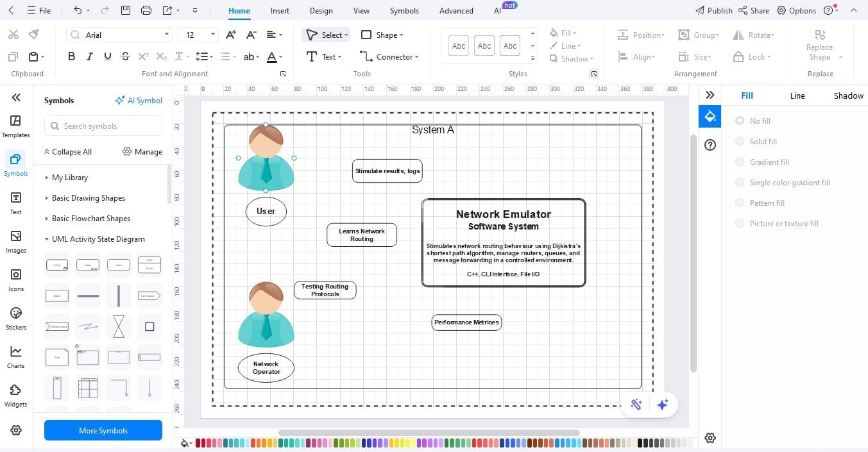
Task: Open the Insert ribbon tab
Action: (280, 10)
